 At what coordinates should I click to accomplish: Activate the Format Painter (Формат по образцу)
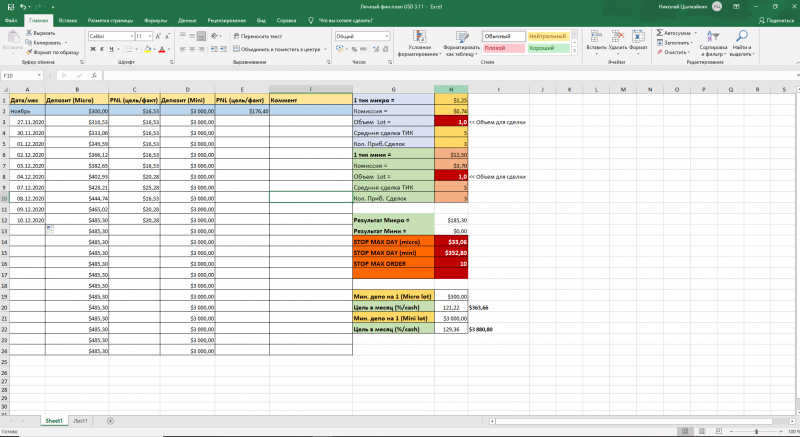[x=52, y=52]
